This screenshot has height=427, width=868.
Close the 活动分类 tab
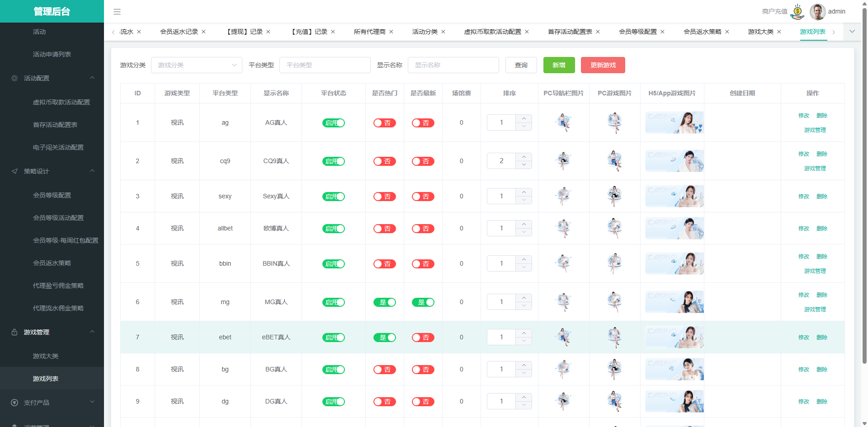click(443, 32)
